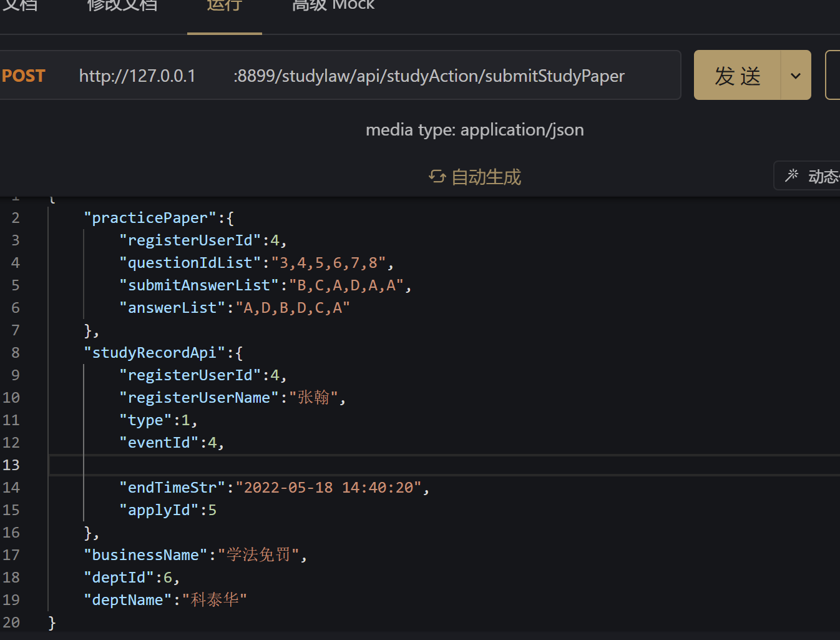The height and width of the screenshot is (640, 840).
Task: Click the "practicePaper" key on line 2
Action: tap(150, 218)
